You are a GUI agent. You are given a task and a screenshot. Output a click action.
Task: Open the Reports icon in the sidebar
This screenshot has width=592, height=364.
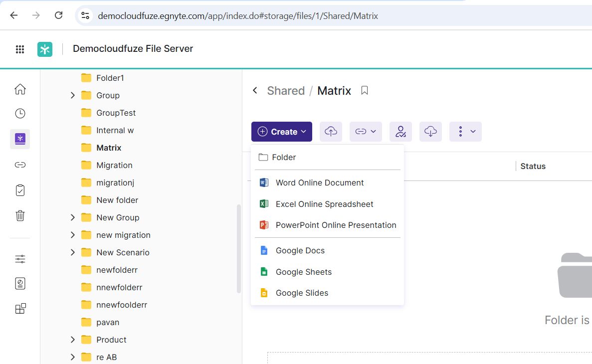[20, 284]
